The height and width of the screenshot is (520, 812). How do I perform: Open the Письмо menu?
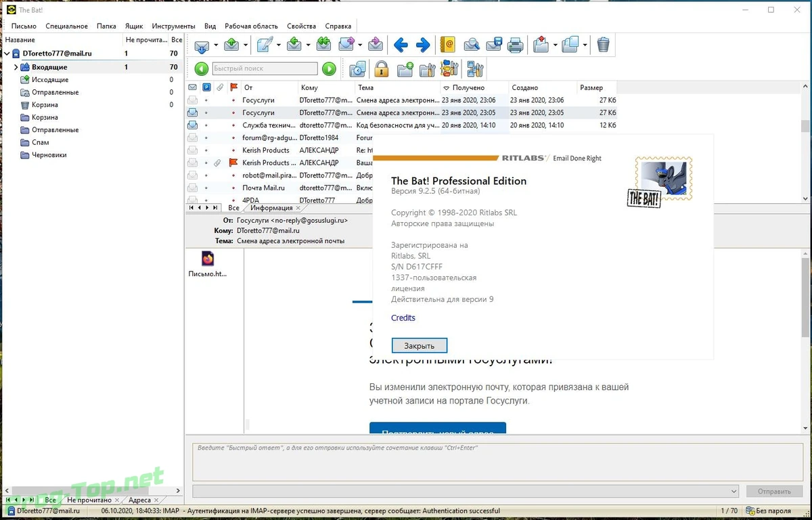24,26
